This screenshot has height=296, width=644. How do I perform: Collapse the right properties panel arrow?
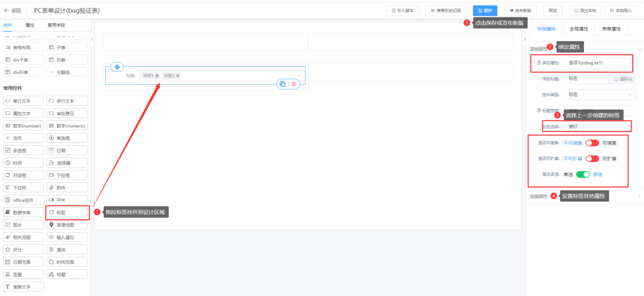pyautogui.click(x=525, y=39)
